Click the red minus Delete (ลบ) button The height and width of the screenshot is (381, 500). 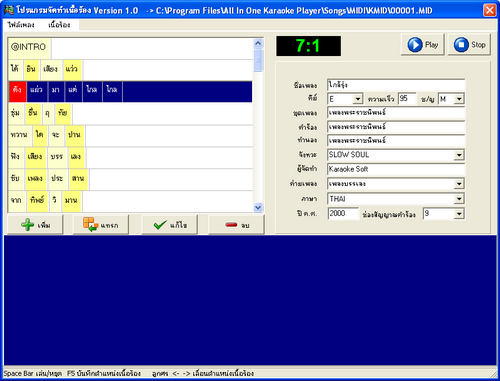(x=236, y=225)
